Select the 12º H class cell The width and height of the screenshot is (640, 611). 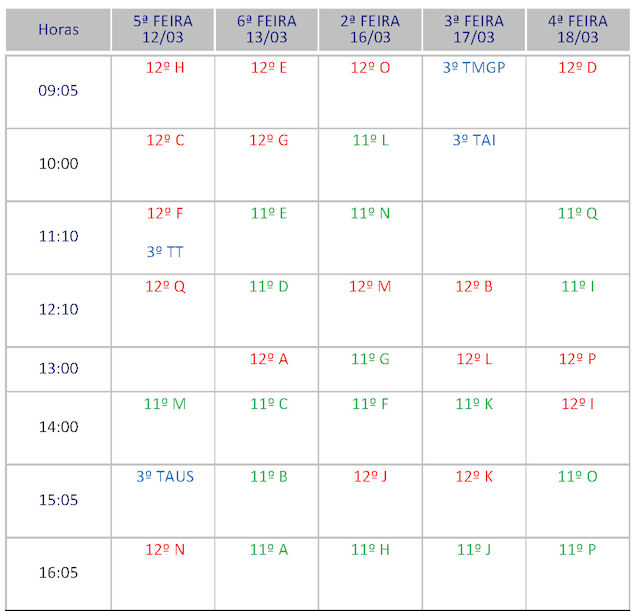165,68
